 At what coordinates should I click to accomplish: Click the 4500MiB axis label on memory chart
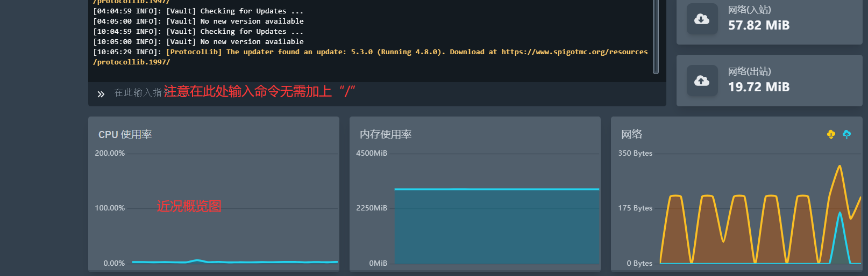coord(371,154)
